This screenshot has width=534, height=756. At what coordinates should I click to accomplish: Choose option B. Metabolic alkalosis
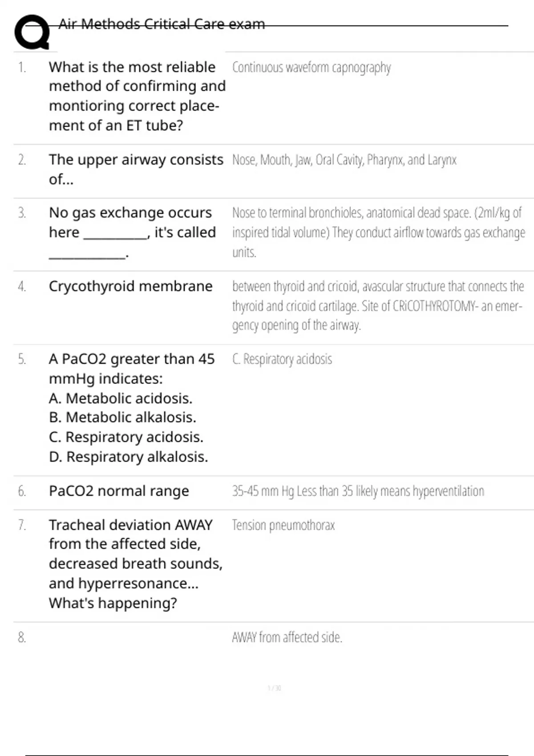tap(122, 417)
